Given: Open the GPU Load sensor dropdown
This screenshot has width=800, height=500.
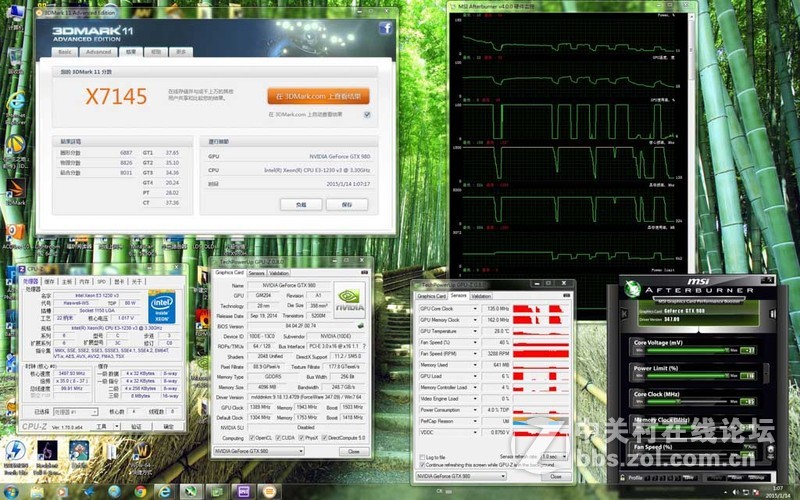Looking at the screenshot, I should coord(475,376).
